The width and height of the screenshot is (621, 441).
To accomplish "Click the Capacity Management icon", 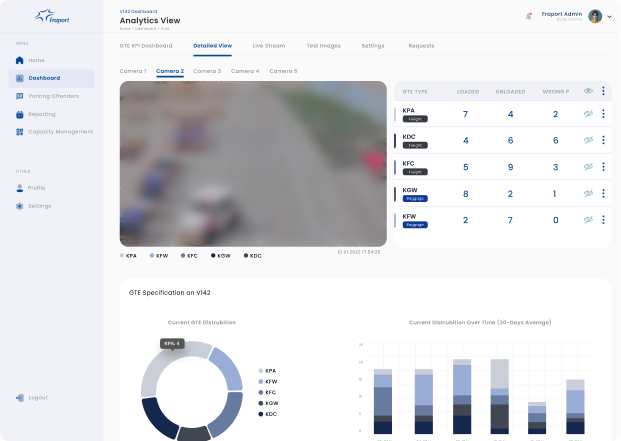I will click(19, 132).
